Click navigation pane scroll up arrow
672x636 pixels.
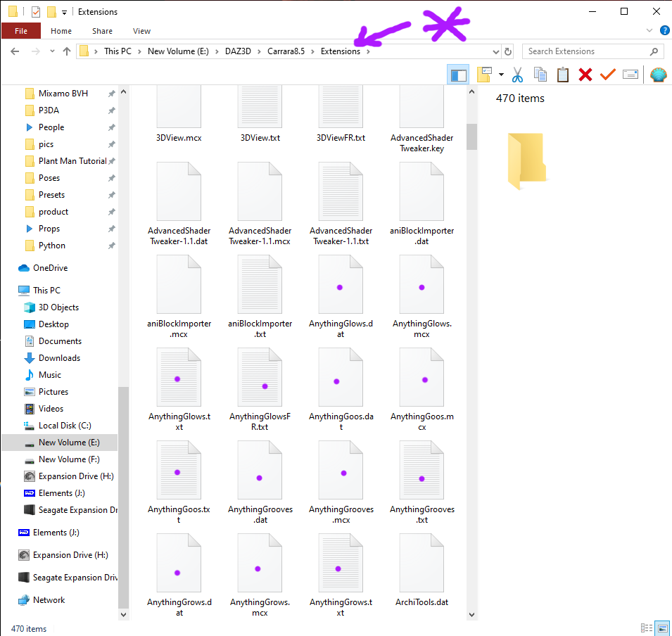click(123, 91)
